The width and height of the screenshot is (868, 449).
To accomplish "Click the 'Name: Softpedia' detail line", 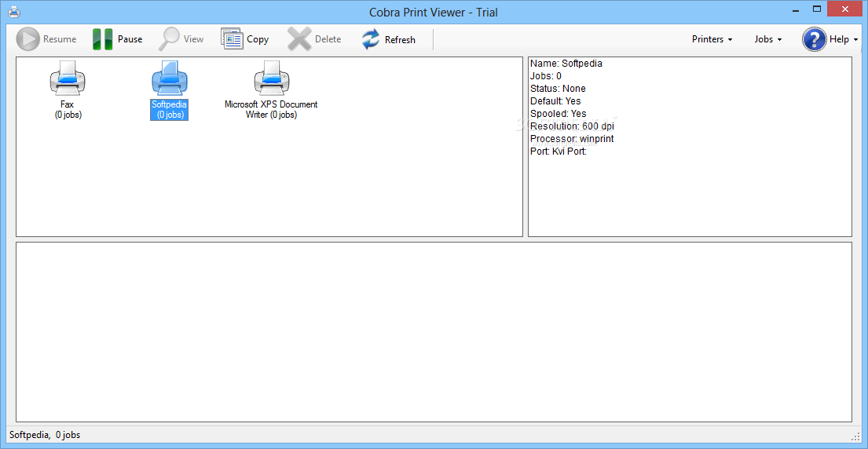I will click(x=566, y=64).
